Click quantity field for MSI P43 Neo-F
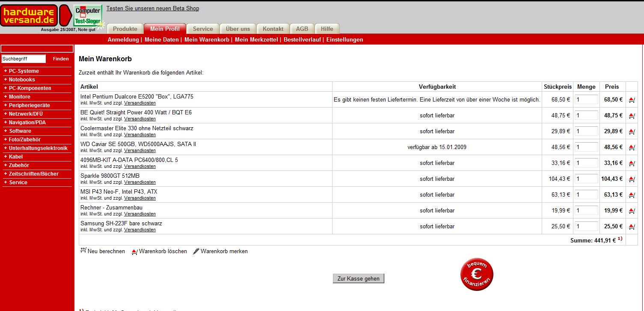The image size is (644, 311). [586, 194]
